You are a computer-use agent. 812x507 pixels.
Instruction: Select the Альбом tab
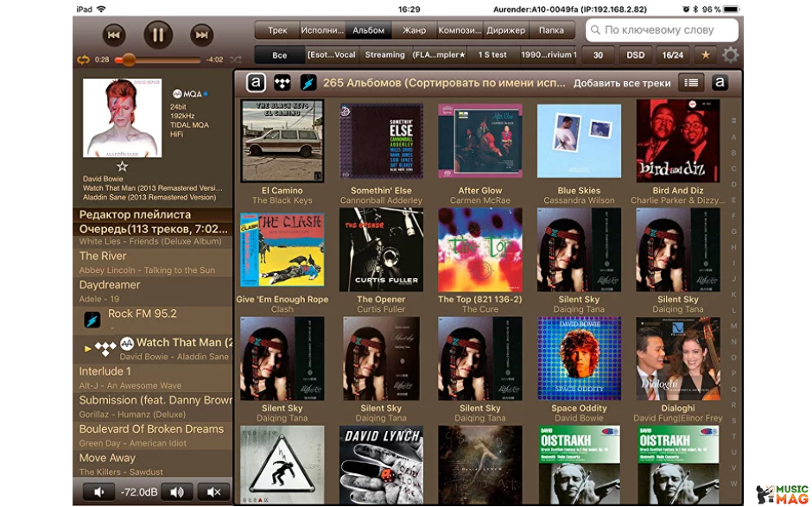click(368, 30)
